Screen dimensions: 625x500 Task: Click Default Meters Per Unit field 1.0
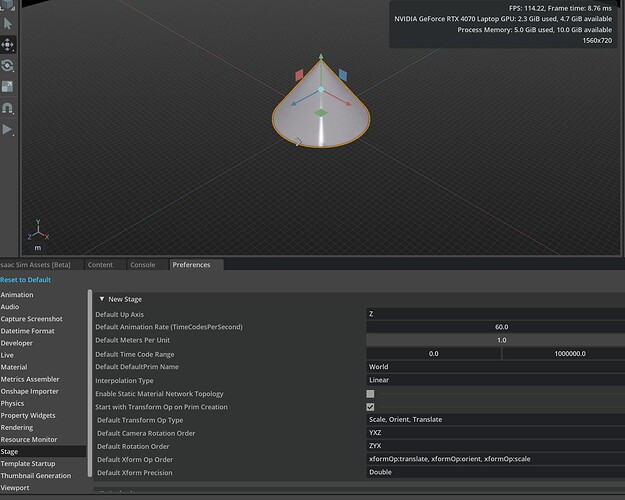coord(495,340)
